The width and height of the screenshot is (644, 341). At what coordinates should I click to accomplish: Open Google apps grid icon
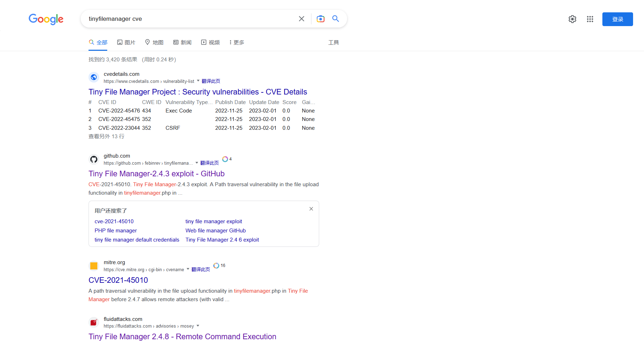(x=590, y=19)
